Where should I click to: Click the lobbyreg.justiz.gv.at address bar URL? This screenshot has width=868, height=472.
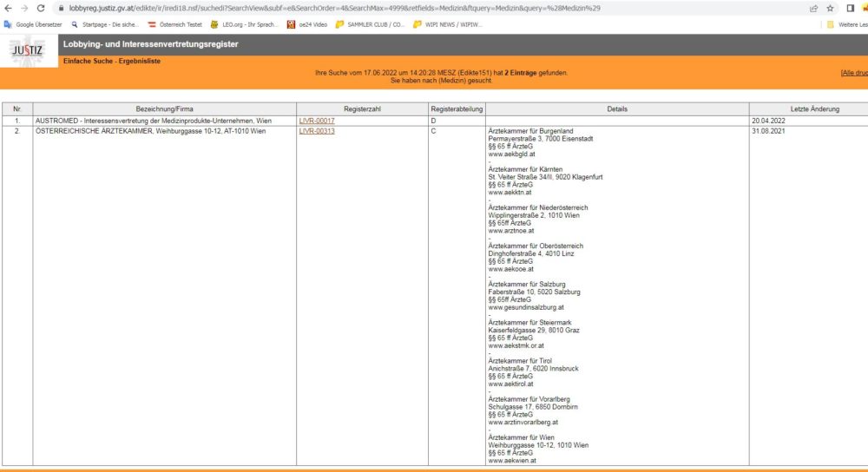point(334,9)
